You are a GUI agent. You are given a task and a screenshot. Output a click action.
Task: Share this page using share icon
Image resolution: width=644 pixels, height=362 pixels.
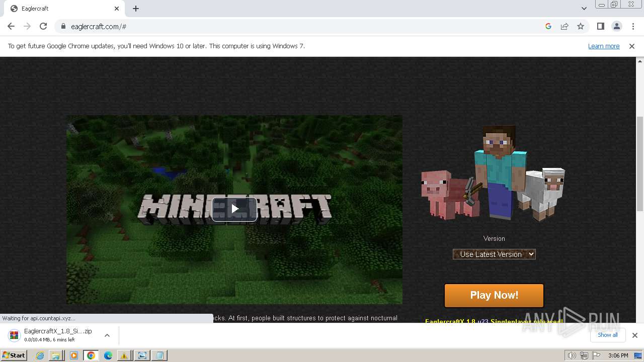(x=565, y=26)
